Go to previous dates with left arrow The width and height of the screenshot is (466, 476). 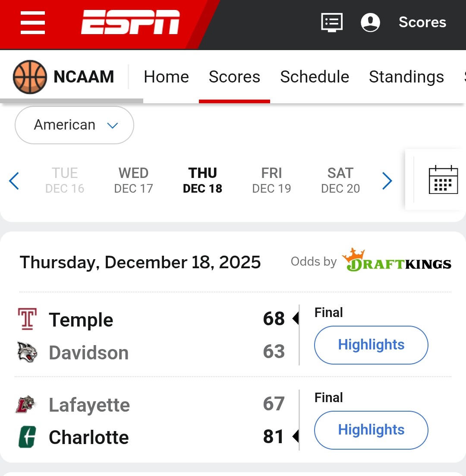point(14,181)
